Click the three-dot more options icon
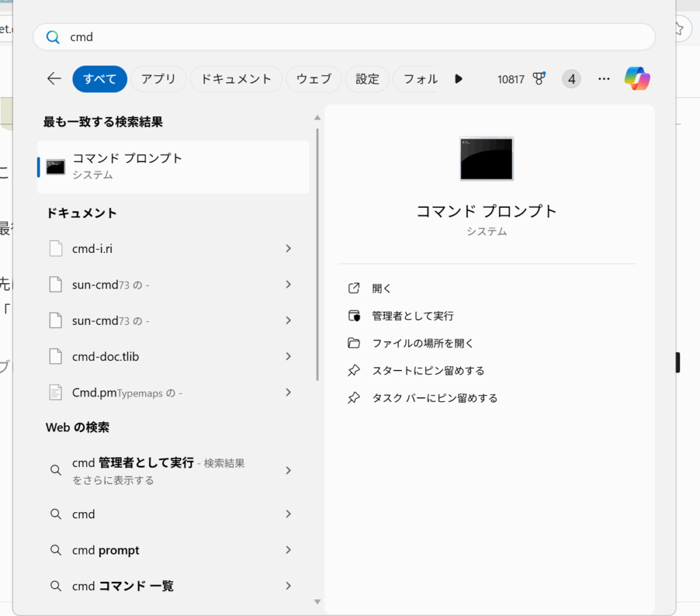700x616 pixels. click(x=604, y=79)
